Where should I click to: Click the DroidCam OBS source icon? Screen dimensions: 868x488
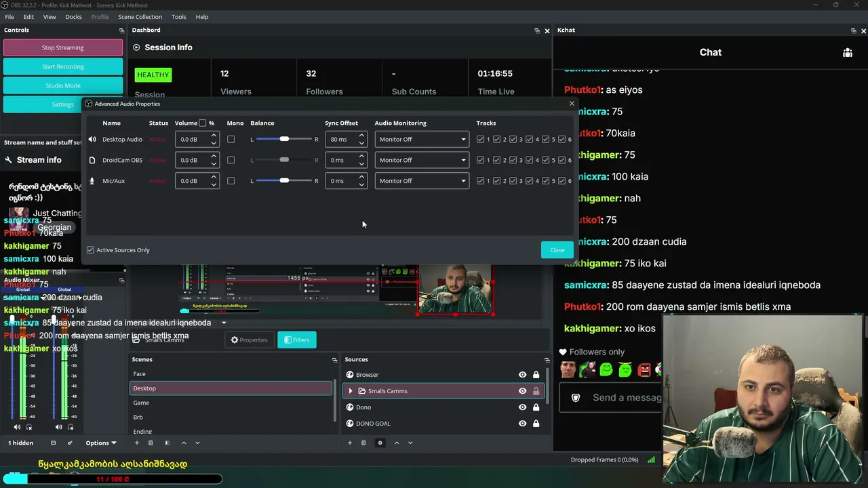(x=92, y=160)
